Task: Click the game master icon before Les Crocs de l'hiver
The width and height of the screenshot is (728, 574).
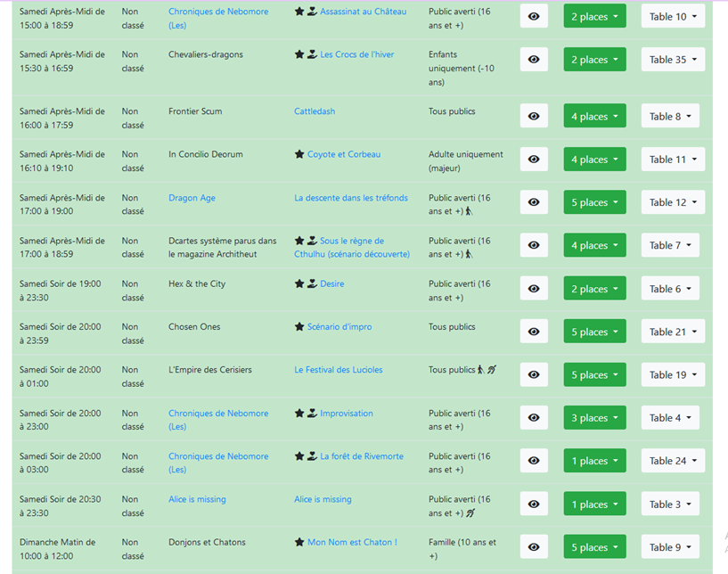Action: pos(312,54)
